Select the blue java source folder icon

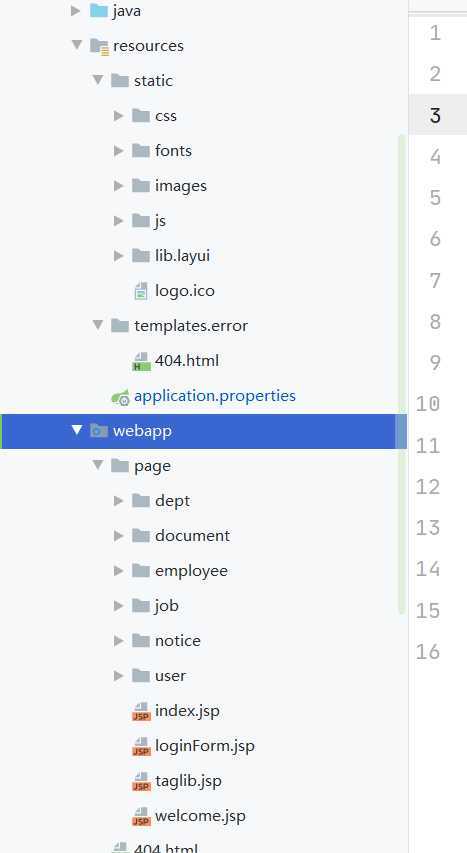[99, 11]
